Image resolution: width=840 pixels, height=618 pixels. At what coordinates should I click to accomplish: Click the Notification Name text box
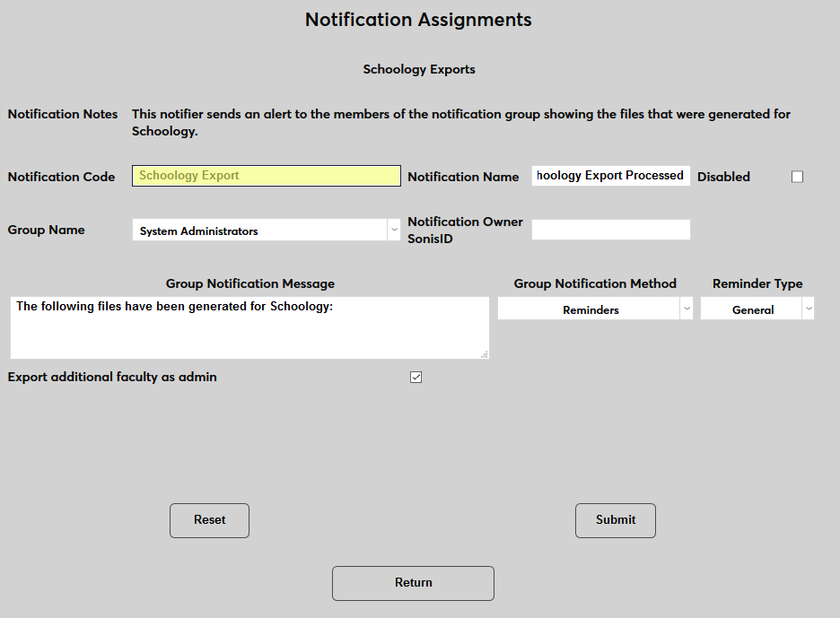[610, 175]
